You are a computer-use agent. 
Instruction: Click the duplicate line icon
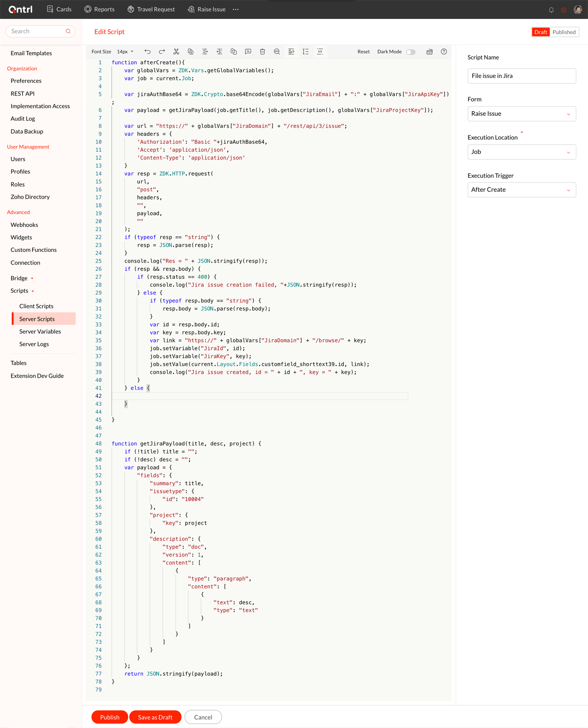(234, 52)
